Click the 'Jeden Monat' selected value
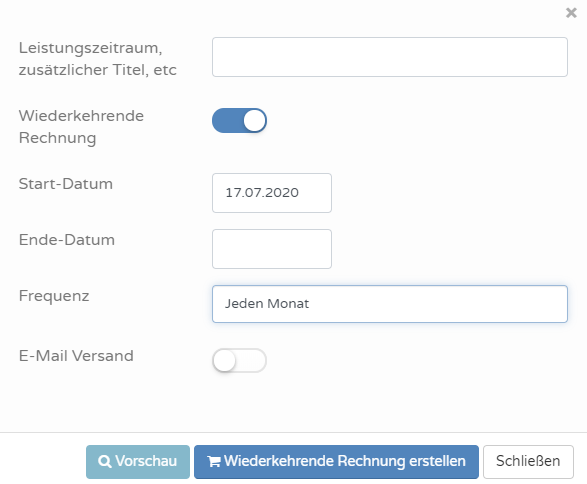This screenshot has height=484, width=587. (267, 304)
